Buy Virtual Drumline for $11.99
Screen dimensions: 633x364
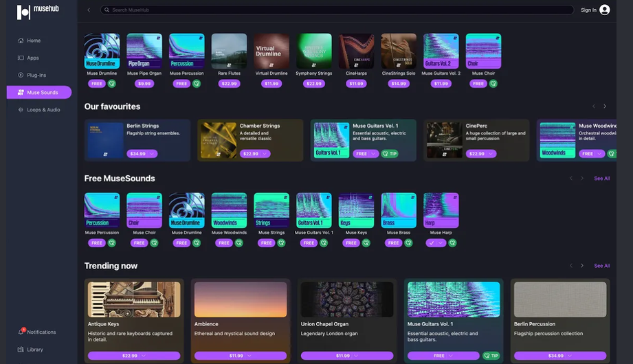pyautogui.click(x=271, y=84)
